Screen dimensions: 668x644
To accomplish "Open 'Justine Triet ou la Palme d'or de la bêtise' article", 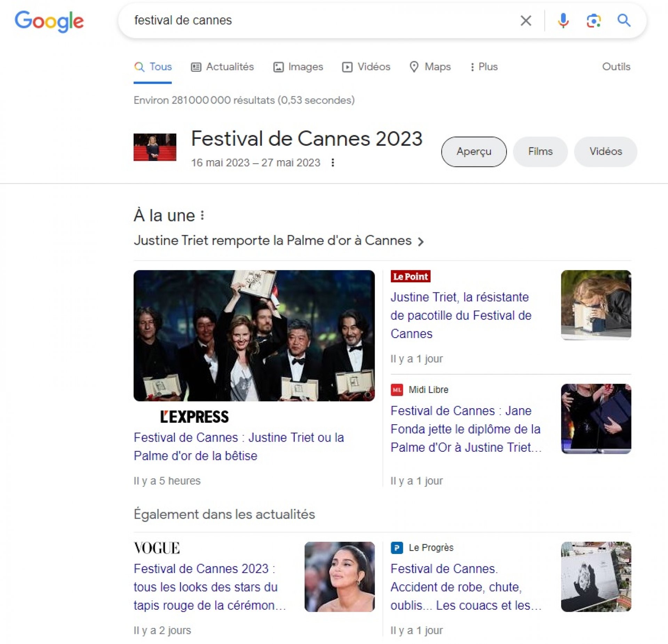I will pyautogui.click(x=239, y=446).
